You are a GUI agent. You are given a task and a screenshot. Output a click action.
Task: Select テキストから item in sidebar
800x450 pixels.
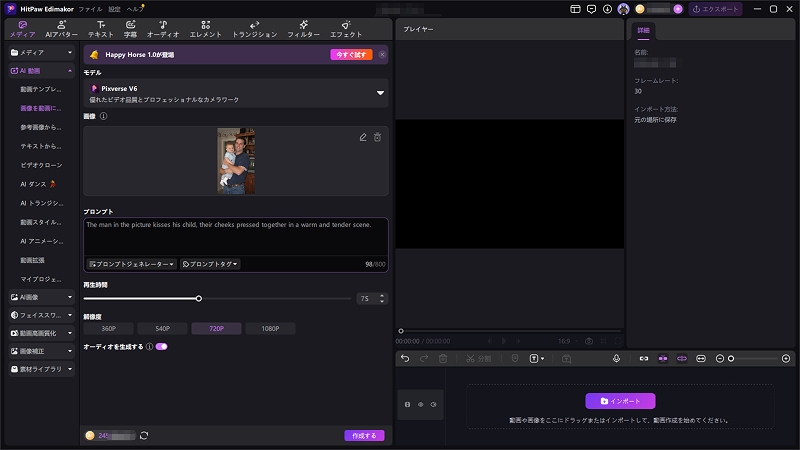(x=41, y=146)
